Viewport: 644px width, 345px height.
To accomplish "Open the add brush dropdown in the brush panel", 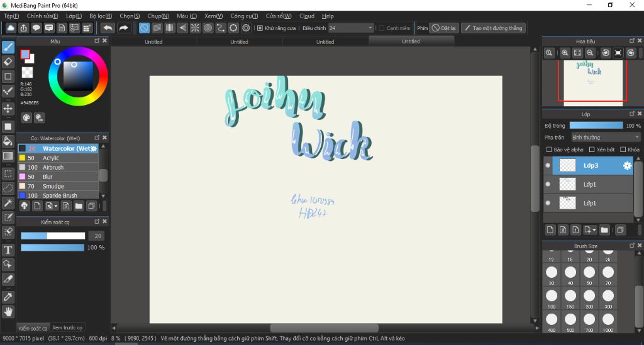I will click(52, 206).
